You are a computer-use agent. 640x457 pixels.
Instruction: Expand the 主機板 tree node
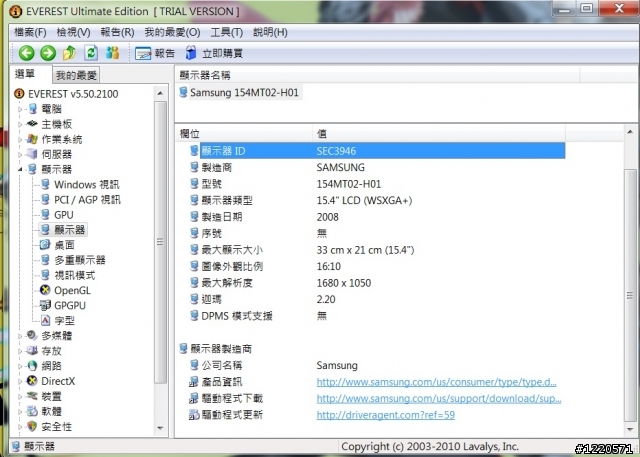coord(20,124)
